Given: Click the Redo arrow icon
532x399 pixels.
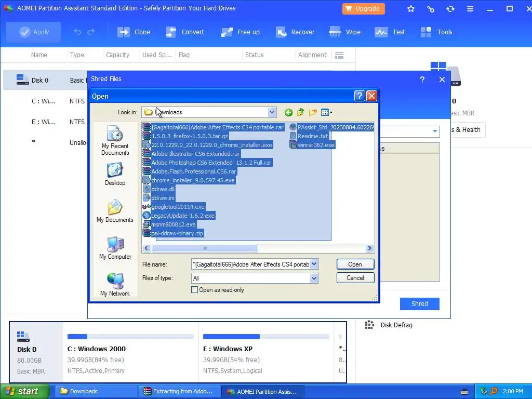Looking at the screenshot, I should pyautogui.click(x=91, y=32).
